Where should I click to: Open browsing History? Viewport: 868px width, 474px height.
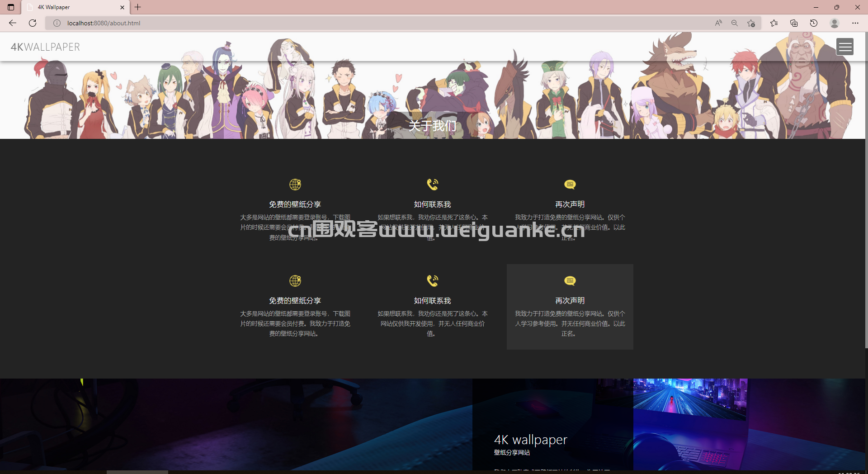(814, 23)
